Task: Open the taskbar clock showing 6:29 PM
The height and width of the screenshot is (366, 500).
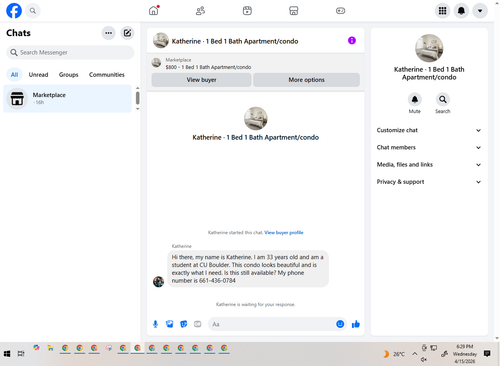Action: point(465,354)
